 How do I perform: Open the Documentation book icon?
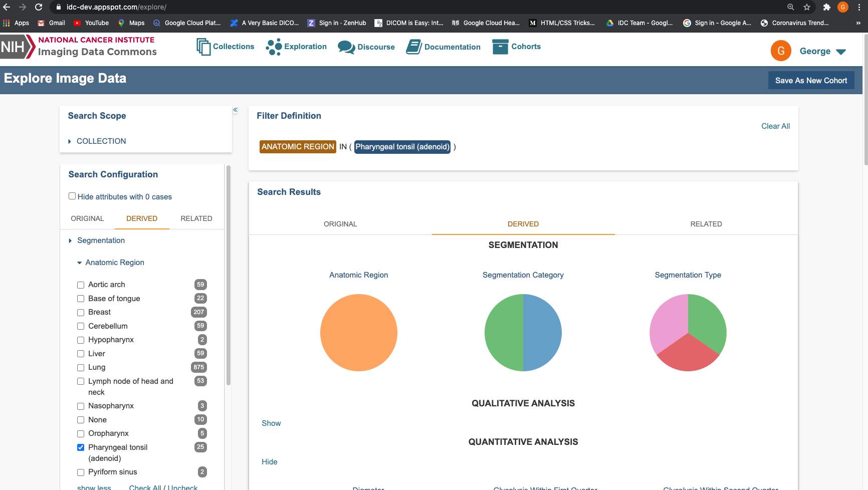tap(413, 47)
